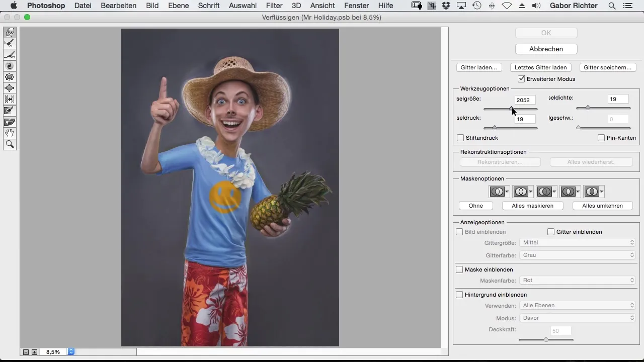
Task: Open the AirPlay display menu
Action: pos(461,6)
